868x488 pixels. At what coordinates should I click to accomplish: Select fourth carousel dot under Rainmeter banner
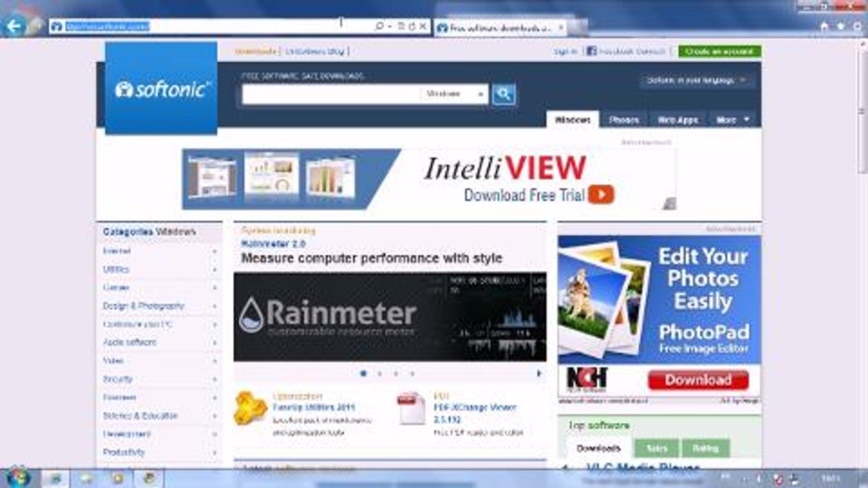point(412,373)
